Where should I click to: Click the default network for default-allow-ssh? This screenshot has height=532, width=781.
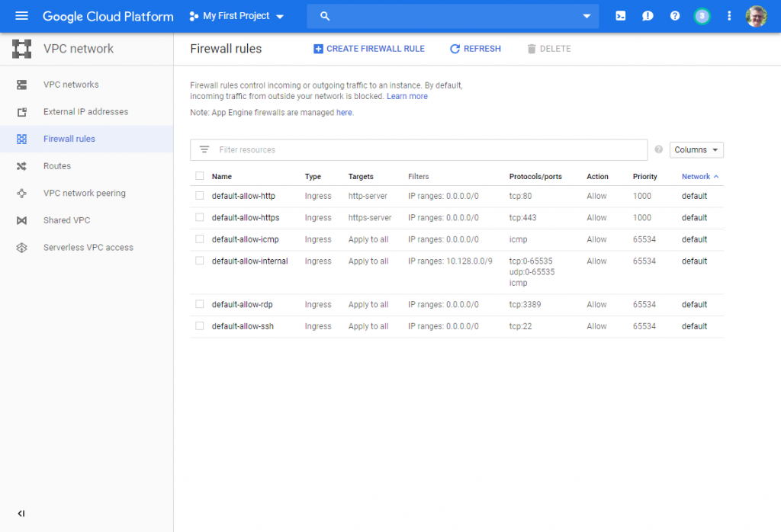pos(694,326)
